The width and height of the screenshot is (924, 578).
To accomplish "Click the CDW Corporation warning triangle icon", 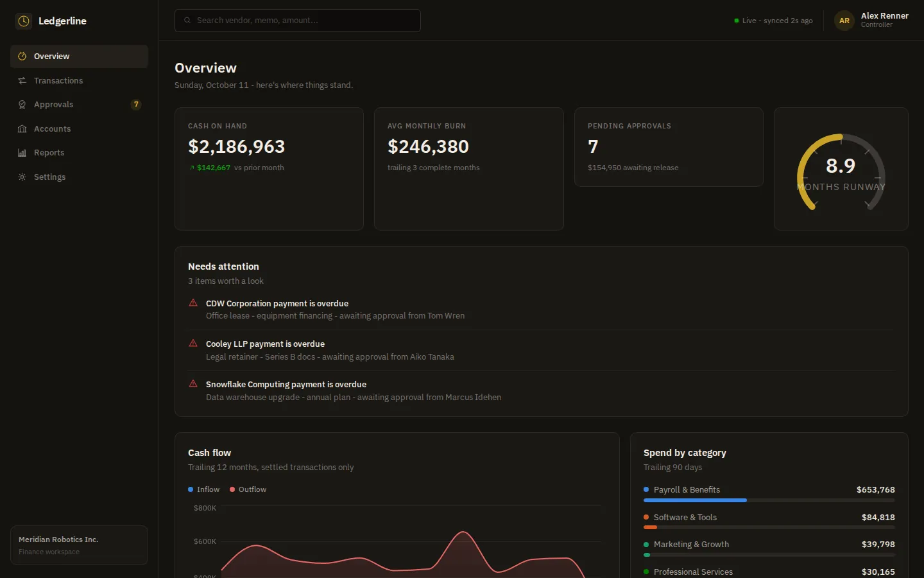I will click(x=193, y=302).
